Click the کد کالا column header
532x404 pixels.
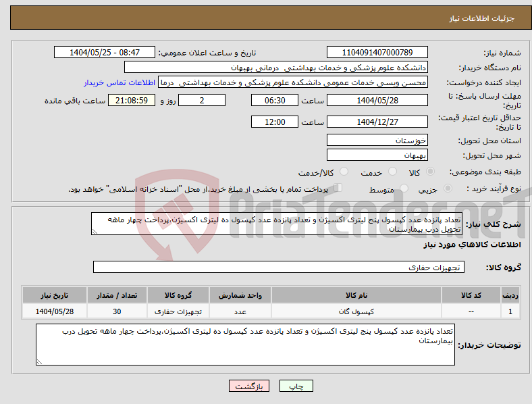[x=471, y=295]
